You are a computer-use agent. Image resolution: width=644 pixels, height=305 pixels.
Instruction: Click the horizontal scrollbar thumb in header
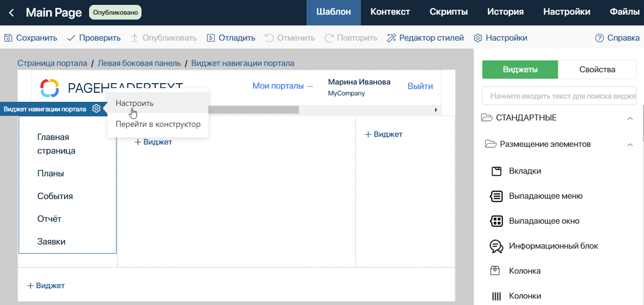tap(254, 110)
